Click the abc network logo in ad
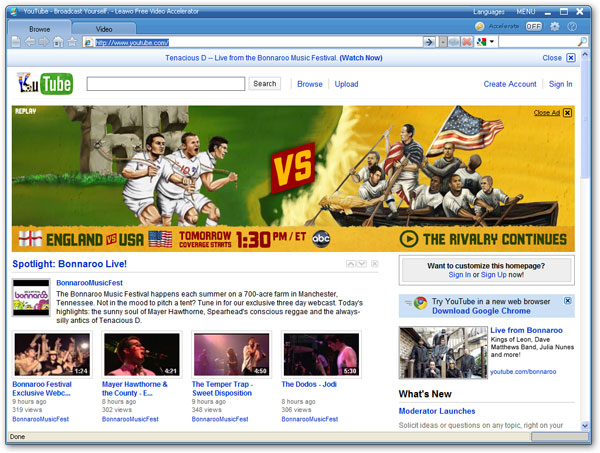 pos(321,239)
